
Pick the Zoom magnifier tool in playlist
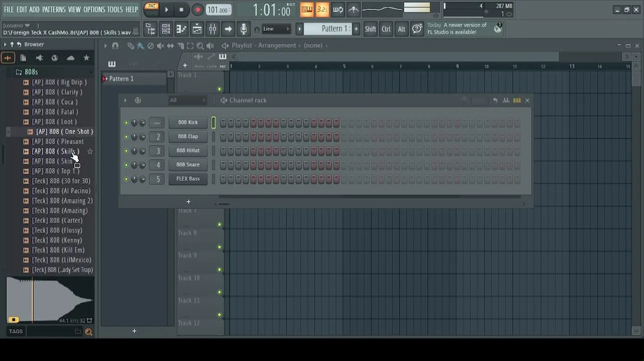[200, 46]
